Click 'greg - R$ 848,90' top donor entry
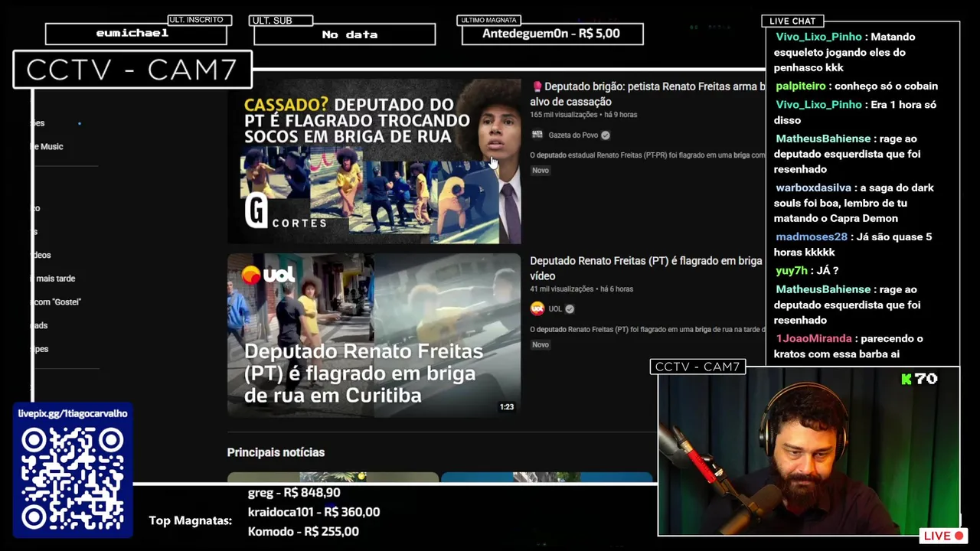Image resolution: width=980 pixels, height=551 pixels. click(x=294, y=493)
